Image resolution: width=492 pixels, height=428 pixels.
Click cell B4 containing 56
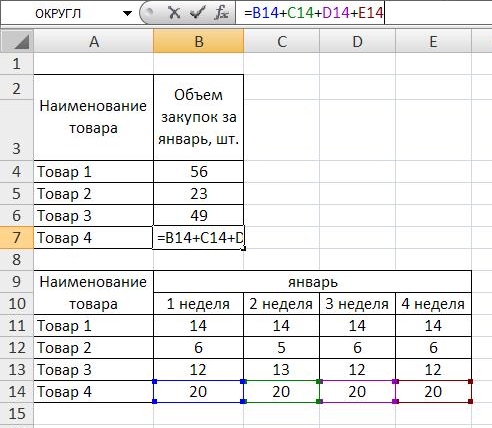pyautogui.click(x=199, y=172)
